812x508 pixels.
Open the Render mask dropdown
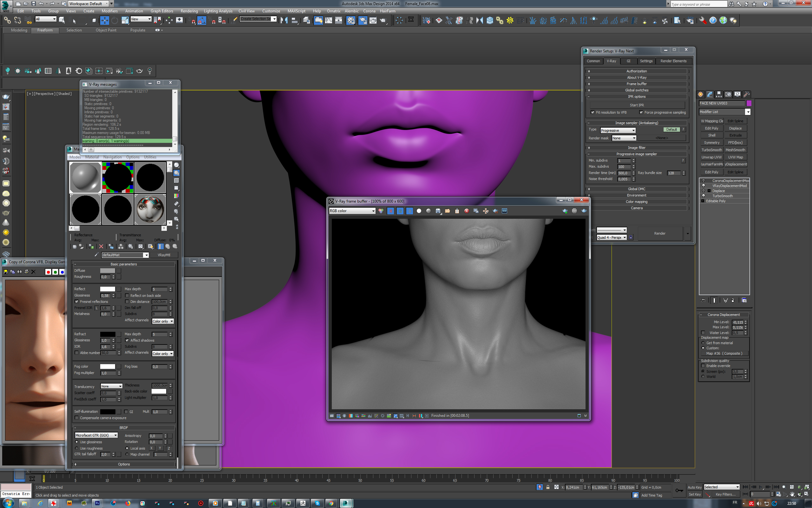point(624,138)
